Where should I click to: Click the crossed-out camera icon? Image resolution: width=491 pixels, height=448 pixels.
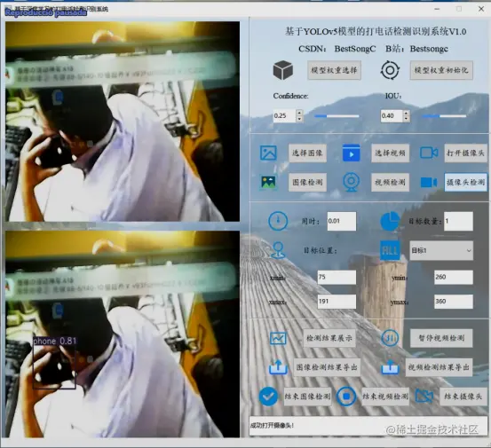coord(424,397)
